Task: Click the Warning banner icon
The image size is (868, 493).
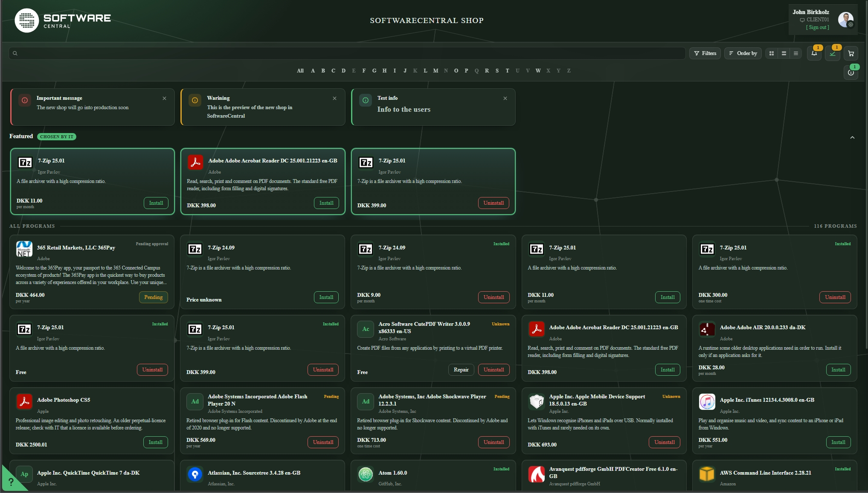Action: pos(195,100)
